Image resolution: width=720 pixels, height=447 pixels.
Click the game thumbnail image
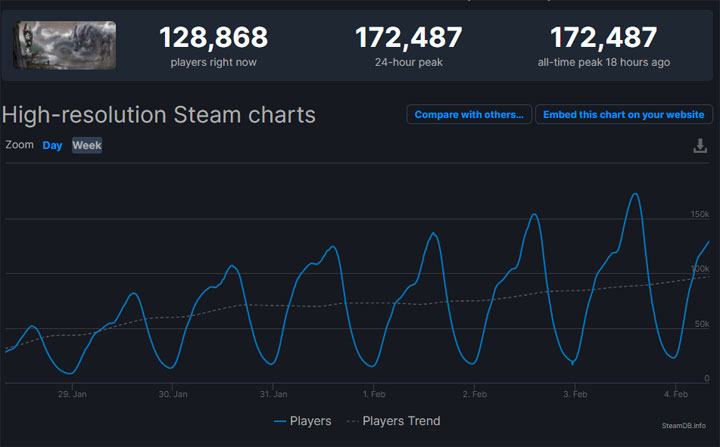(x=64, y=45)
